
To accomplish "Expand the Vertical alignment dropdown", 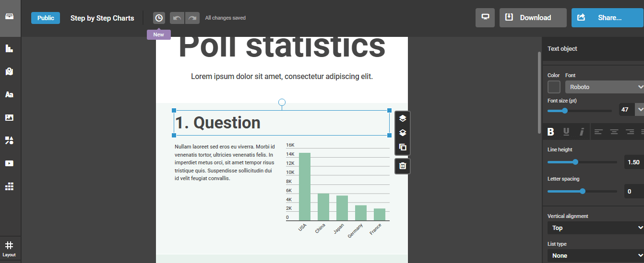I will pyautogui.click(x=595, y=228).
